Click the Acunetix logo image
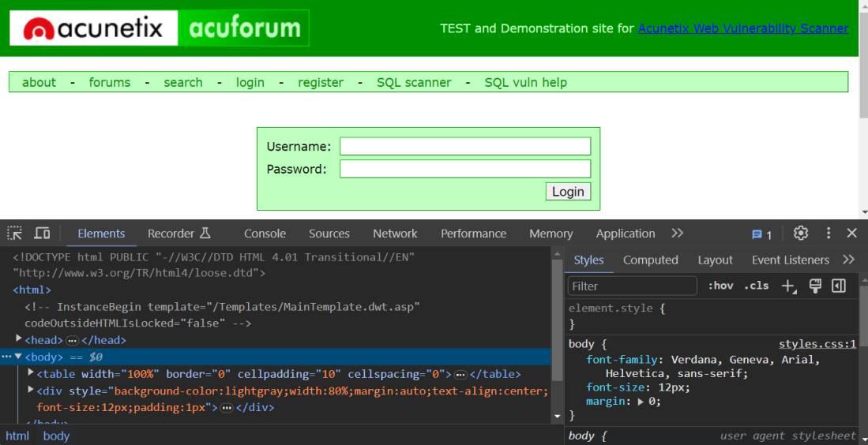This screenshot has width=868, height=445. click(93, 28)
